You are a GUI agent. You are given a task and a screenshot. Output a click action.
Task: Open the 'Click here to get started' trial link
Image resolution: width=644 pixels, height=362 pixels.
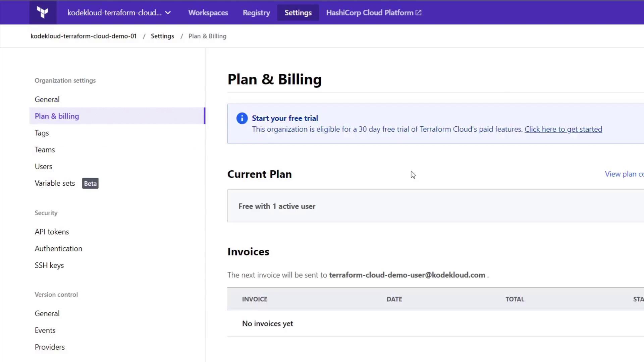[563, 129]
